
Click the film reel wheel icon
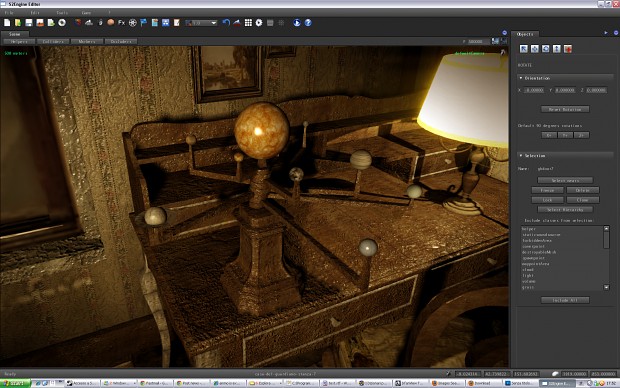(x=132, y=23)
